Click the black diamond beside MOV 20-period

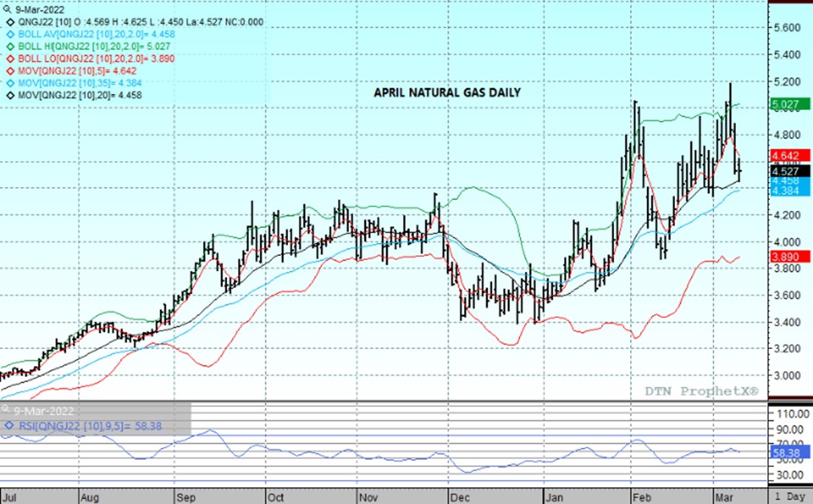(x=6, y=96)
